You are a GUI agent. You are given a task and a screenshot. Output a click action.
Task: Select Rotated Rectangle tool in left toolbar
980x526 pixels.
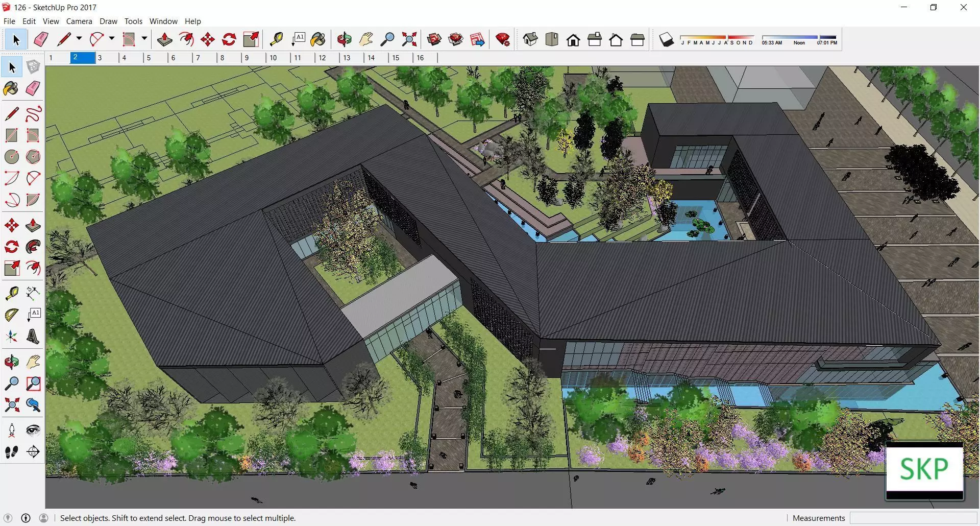(33, 135)
